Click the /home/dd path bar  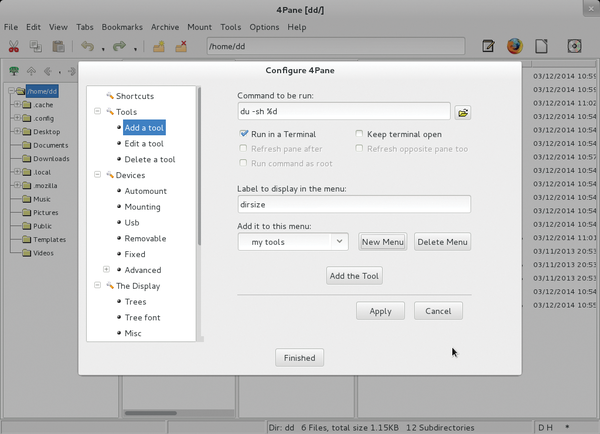coord(336,46)
